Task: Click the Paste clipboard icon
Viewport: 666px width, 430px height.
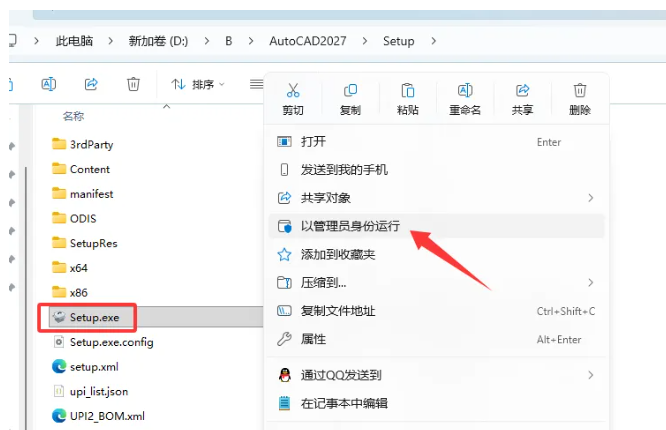Action: click(407, 91)
